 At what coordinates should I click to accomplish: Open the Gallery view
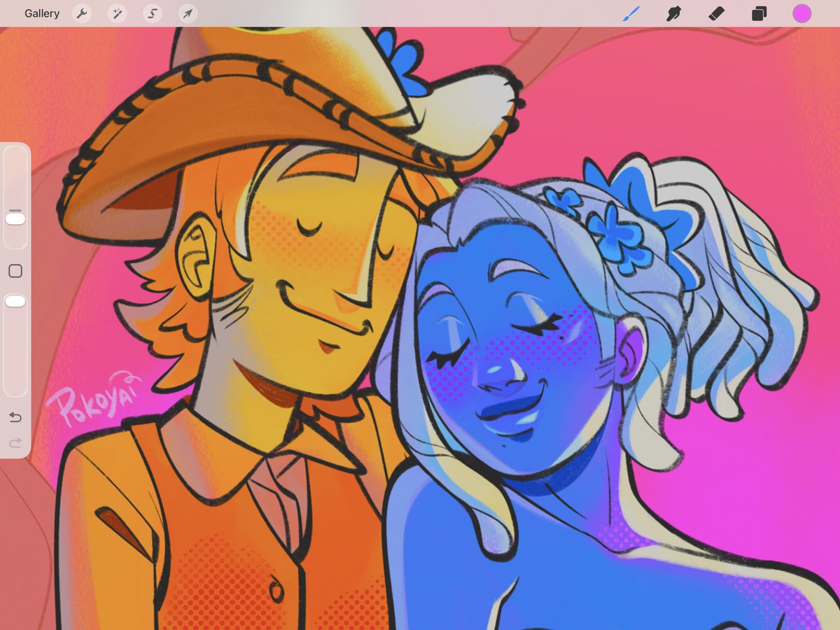coord(42,13)
